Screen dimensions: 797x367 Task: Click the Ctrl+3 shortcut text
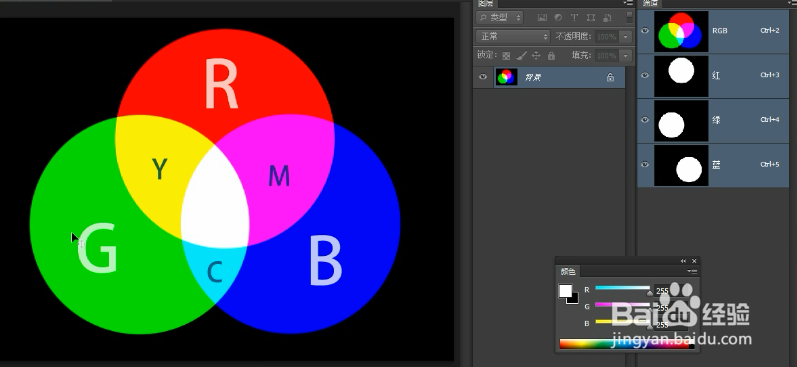770,75
